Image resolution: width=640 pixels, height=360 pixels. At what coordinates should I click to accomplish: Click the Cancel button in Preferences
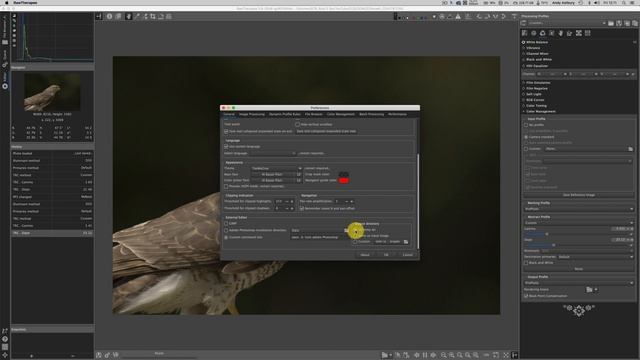pos(407,255)
